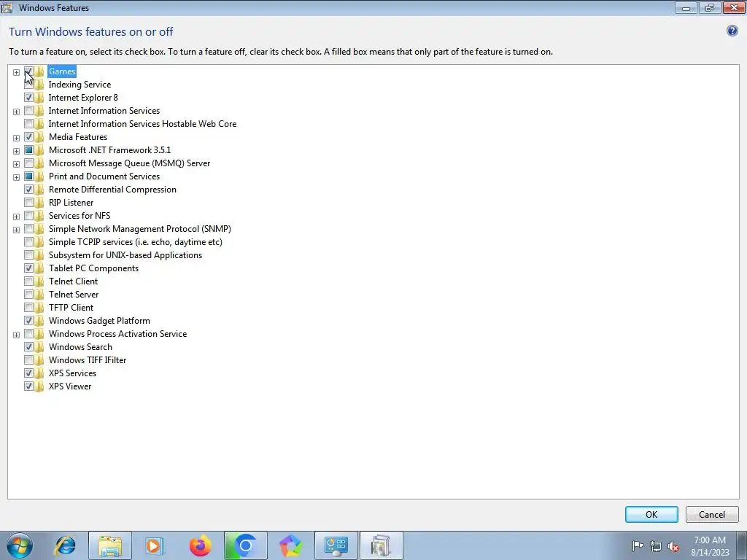This screenshot has height=560, width=747.
Task: Expand the Media Features node
Action: [16, 138]
